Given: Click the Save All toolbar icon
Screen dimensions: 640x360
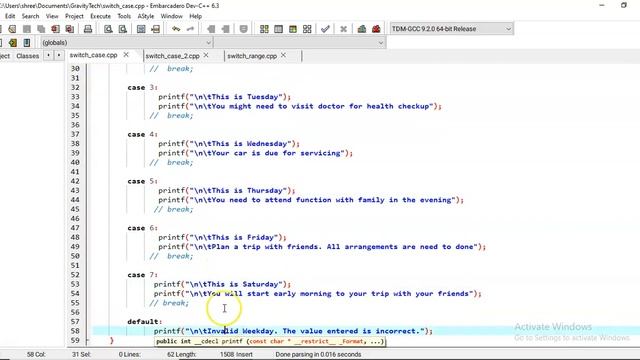Looking at the screenshot, I should click(41, 29).
